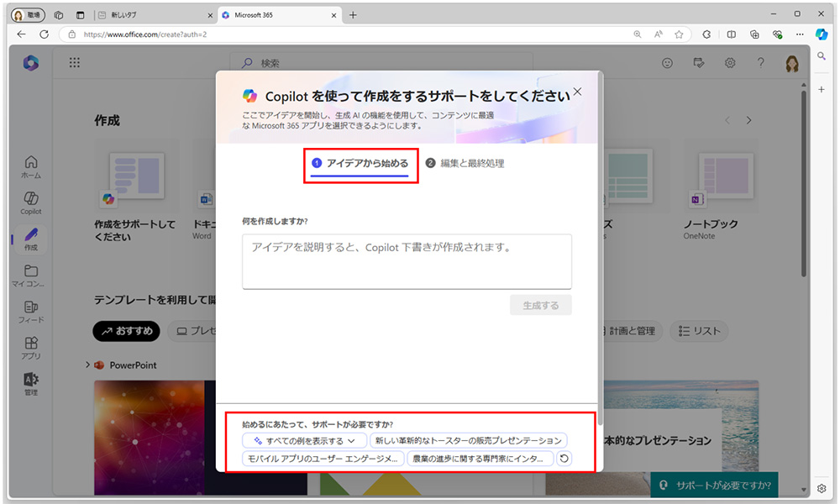840x504 pixels.
Task: Click the Microsoft 365 logo icon
Action: (30, 63)
